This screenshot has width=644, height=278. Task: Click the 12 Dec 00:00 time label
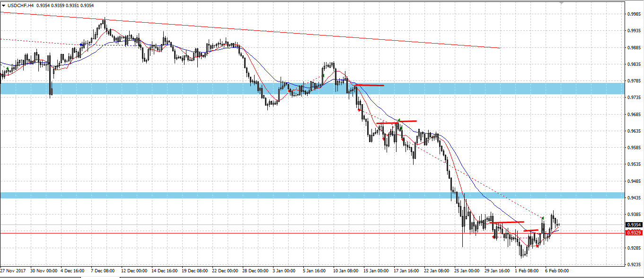coord(135,271)
